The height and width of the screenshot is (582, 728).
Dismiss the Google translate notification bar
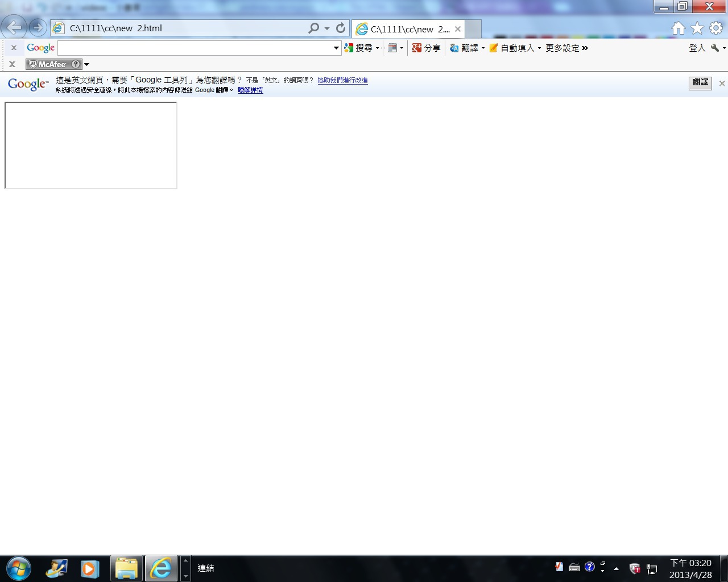point(722,84)
